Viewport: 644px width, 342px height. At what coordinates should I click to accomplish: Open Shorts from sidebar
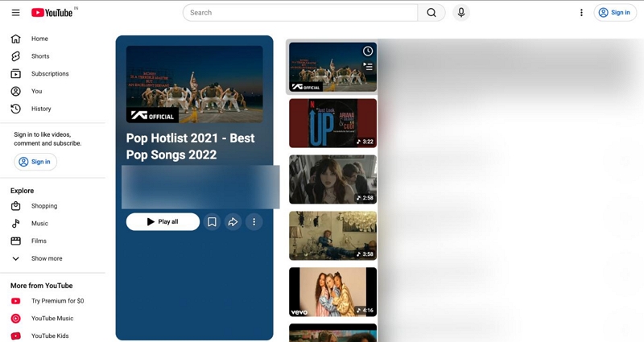40,56
